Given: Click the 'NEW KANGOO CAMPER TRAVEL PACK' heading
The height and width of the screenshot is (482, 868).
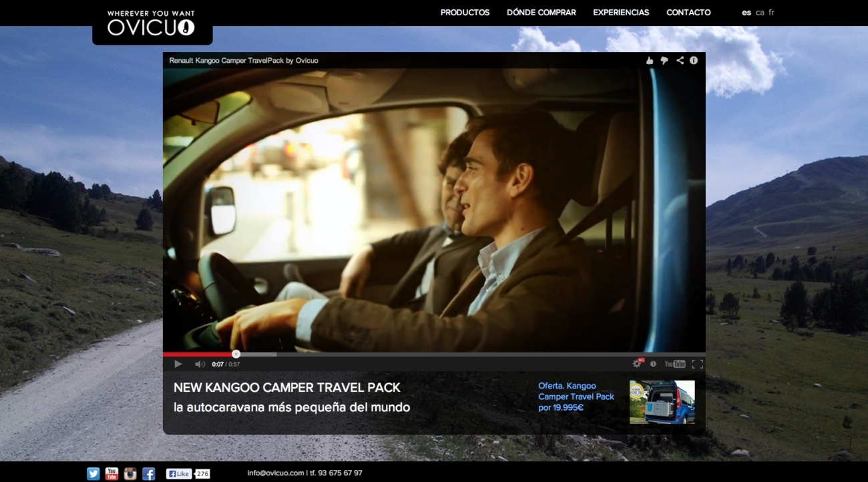Looking at the screenshot, I should 287,388.
